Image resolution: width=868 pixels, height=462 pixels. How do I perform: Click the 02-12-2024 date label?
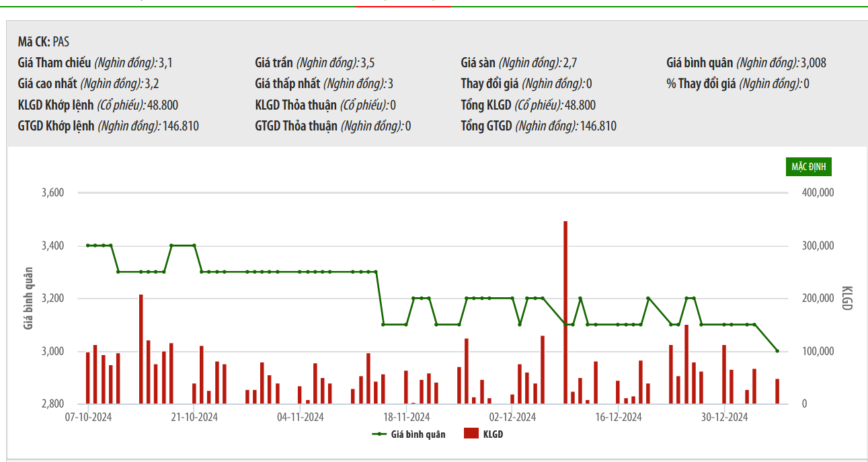click(x=512, y=418)
